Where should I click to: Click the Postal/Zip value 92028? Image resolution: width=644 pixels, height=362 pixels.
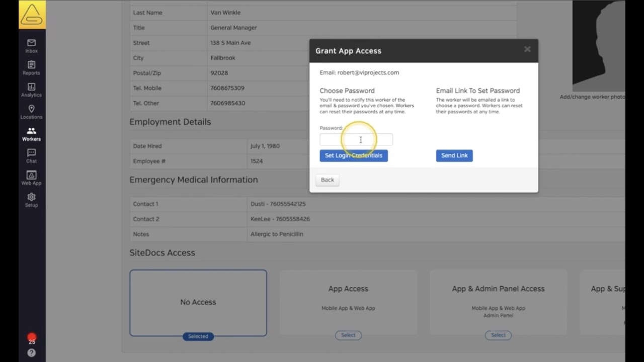[x=219, y=73]
